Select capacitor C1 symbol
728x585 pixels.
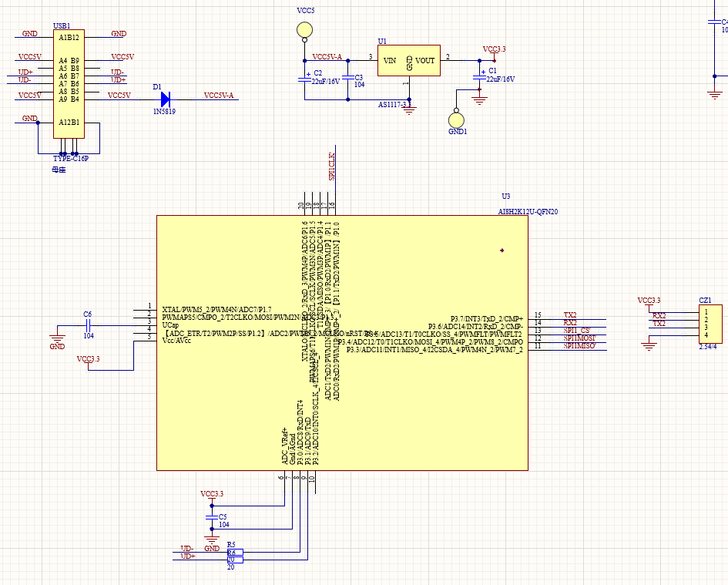pos(479,78)
